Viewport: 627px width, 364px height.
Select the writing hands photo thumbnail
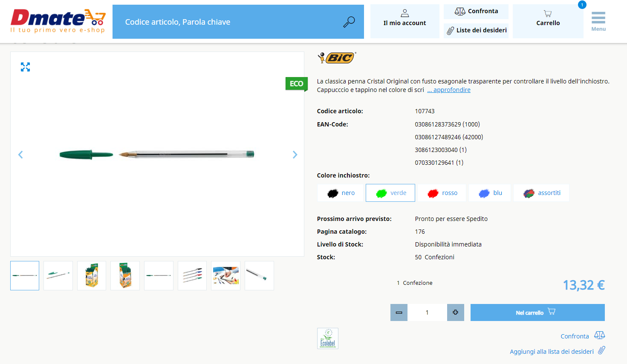pos(225,275)
